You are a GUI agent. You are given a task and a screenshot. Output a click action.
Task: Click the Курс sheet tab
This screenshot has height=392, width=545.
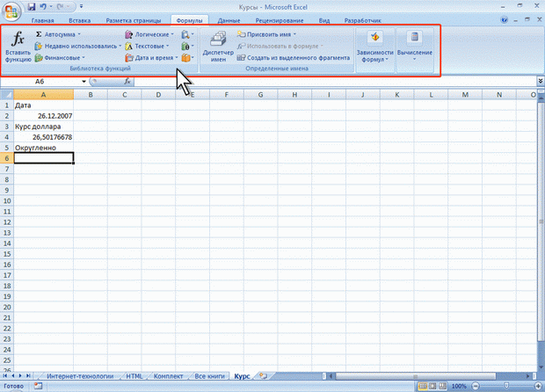pos(242,376)
